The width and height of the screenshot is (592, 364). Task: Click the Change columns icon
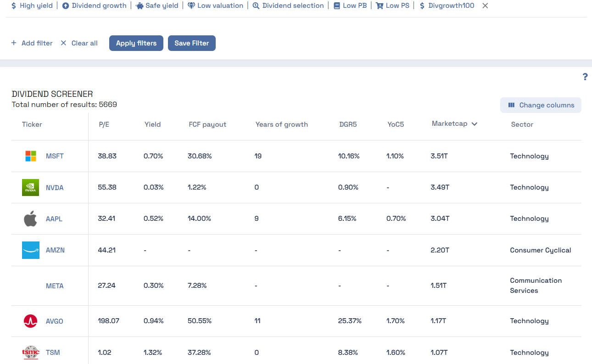[x=512, y=105]
